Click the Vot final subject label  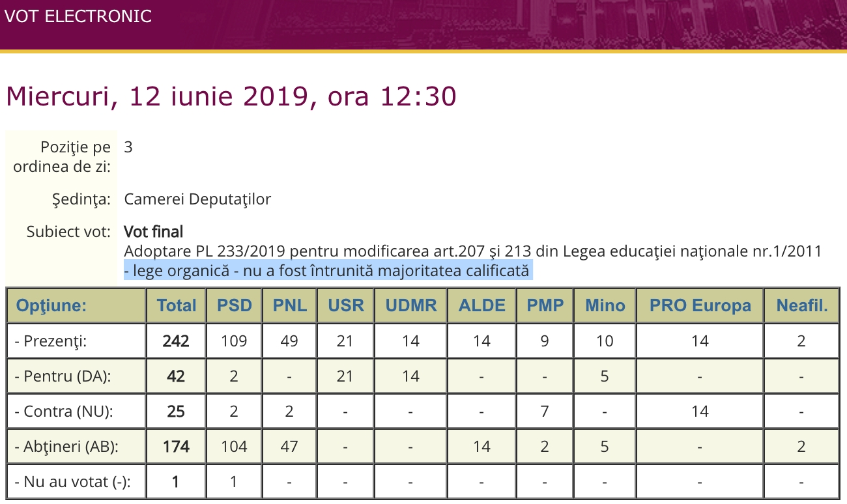(154, 231)
